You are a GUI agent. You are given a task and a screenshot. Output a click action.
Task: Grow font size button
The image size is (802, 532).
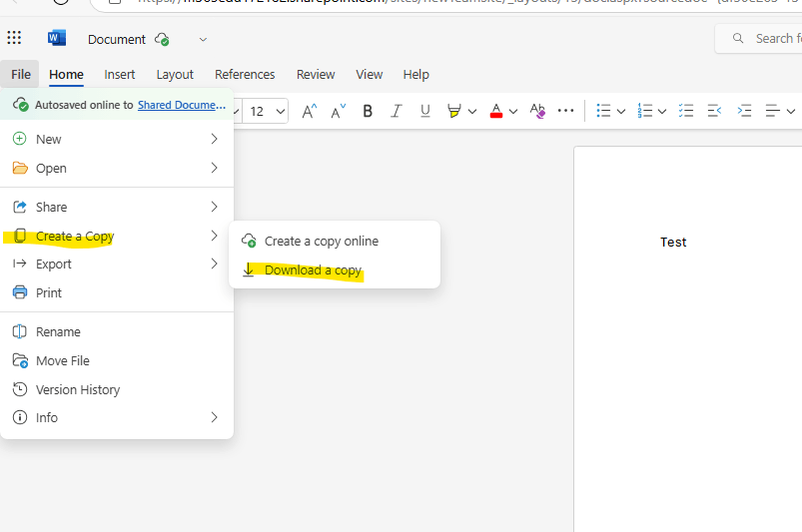tap(309, 111)
